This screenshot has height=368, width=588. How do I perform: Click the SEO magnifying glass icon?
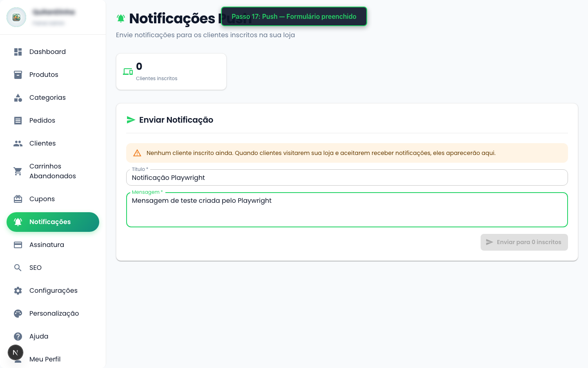(x=18, y=268)
